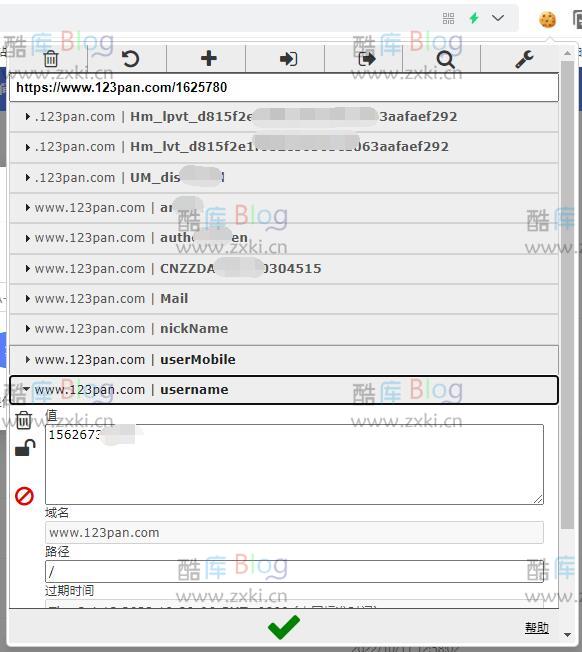Click the red block cookie icon
This screenshot has width=582, height=652.
coord(24,496)
